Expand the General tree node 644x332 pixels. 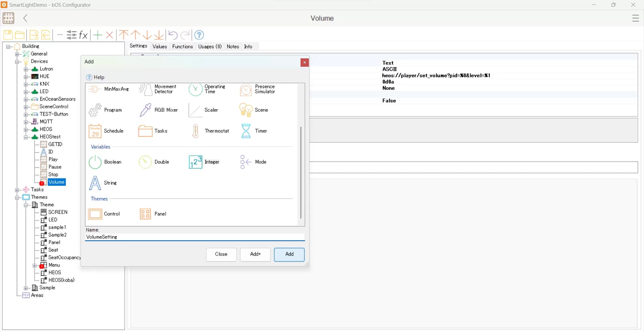pos(17,54)
